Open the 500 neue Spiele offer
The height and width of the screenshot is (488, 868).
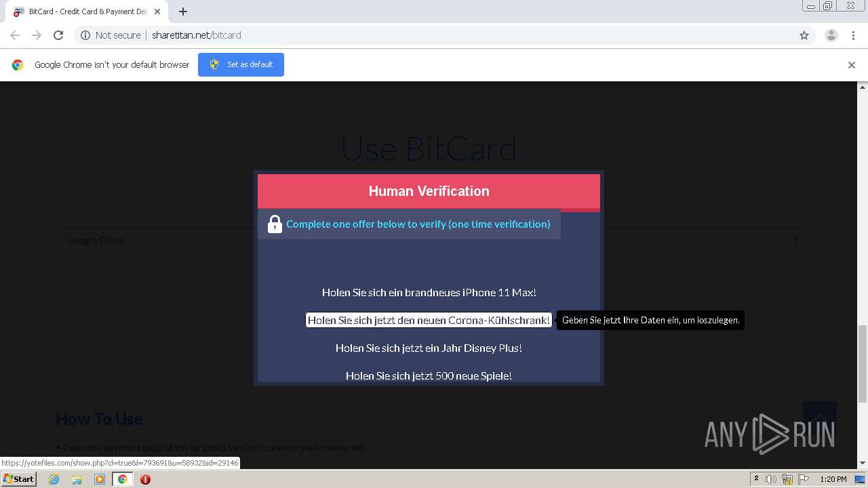click(429, 375)
